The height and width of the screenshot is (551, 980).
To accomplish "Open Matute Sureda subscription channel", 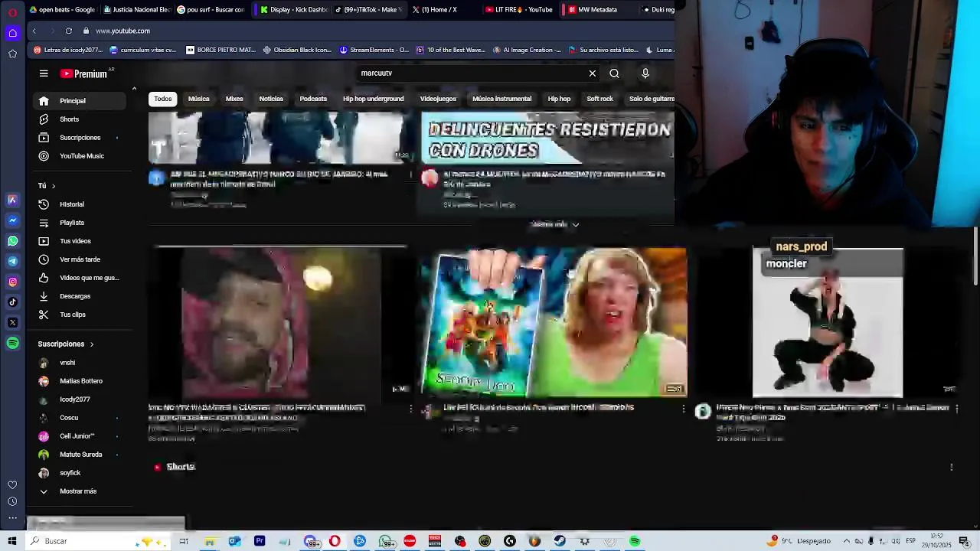I will [80, 455].
